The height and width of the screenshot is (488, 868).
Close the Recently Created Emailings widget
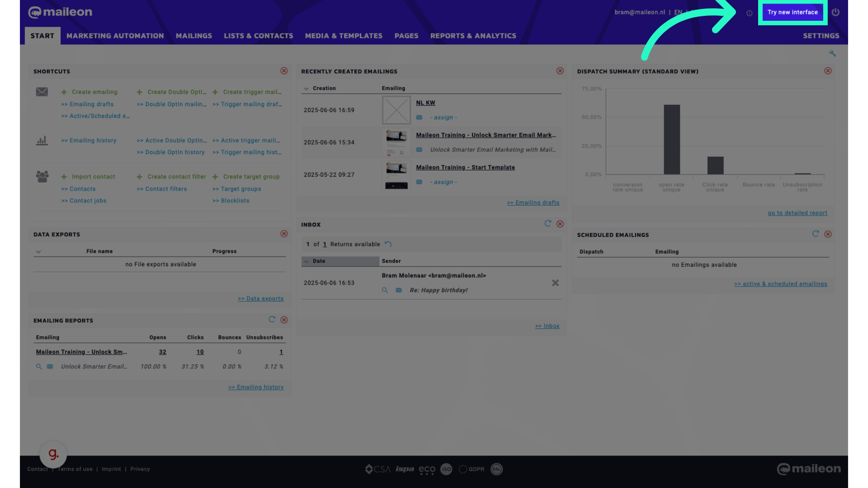tap(560, 71)
